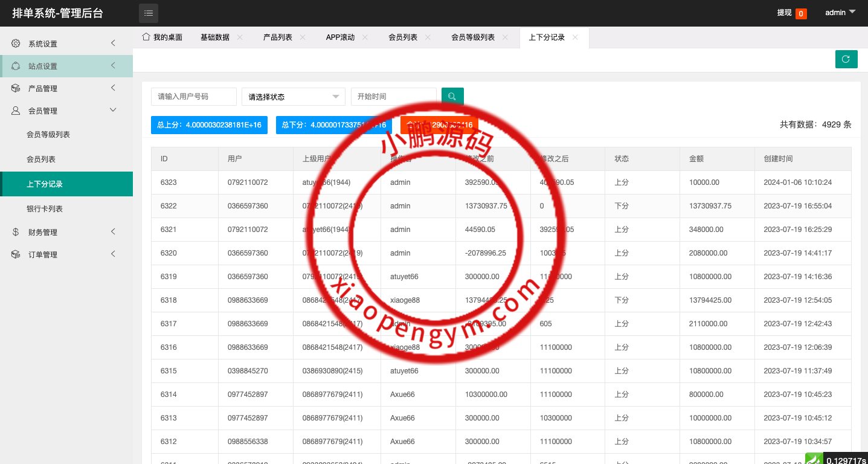This screenshot has height=464, width=868.
Task: Click the 财务管理 dollar icon
Action: 16,232
